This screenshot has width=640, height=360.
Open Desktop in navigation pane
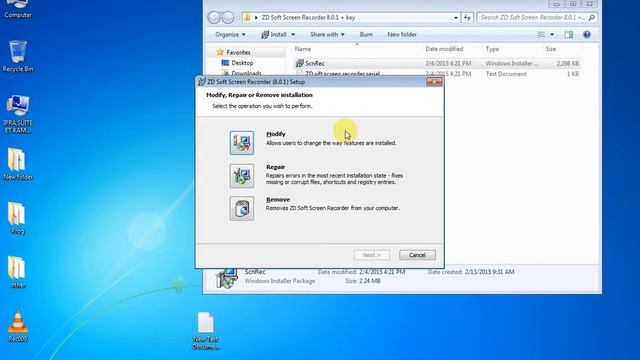pyautogui.click(x=242, y=63)
